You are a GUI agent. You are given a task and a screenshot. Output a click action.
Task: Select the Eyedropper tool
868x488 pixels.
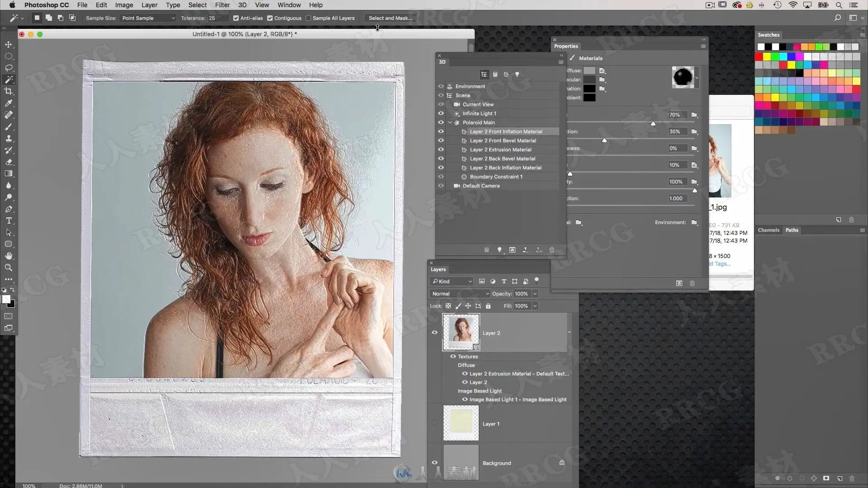click(x=9, y=103)
